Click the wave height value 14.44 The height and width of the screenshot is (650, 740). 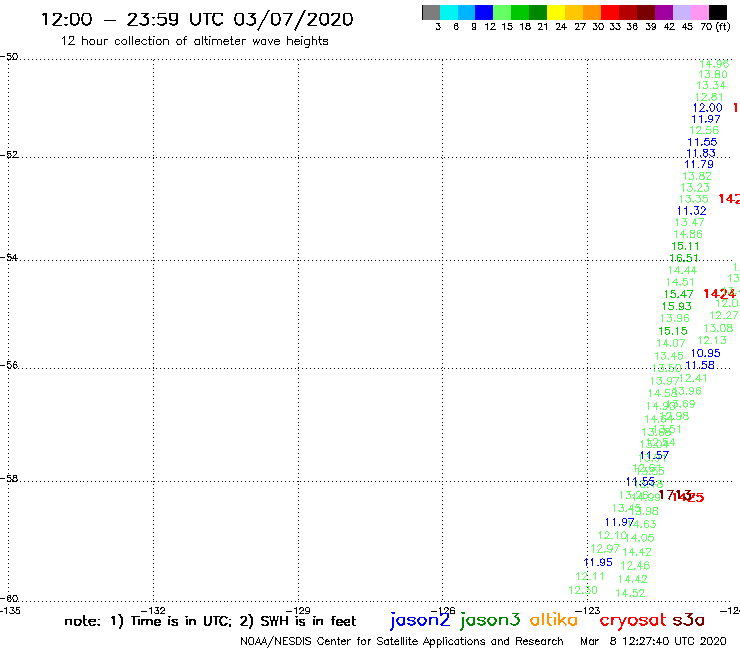coord(682,270)
